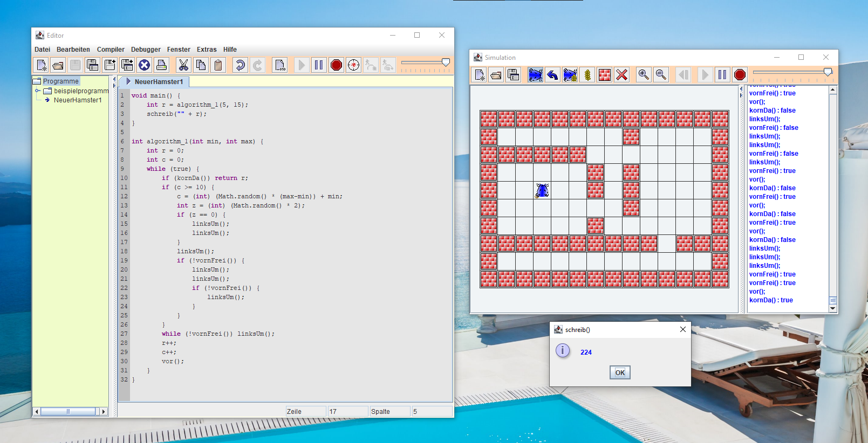Click the up arrow of the Simulation log scrollbar
Screen dimensions: 868x443
click(832, 90)
